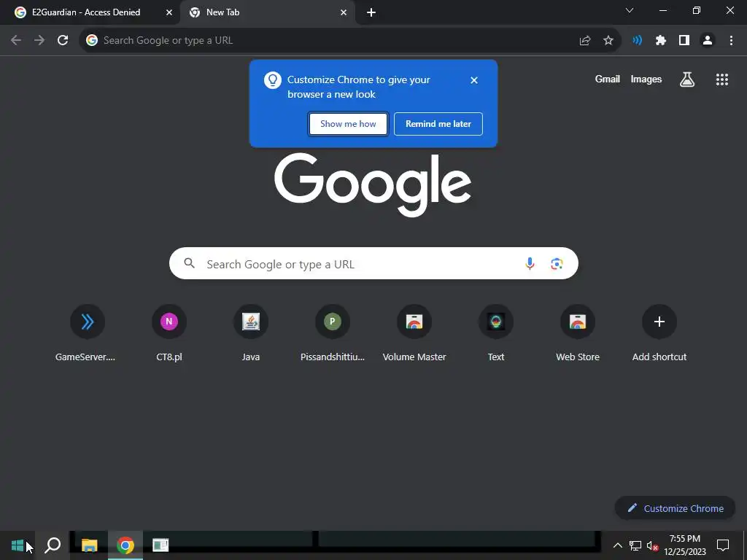Viewport: 747px width, 560px height.
Task: Show hidden system tray icons
Action: [x=617, y=545]
